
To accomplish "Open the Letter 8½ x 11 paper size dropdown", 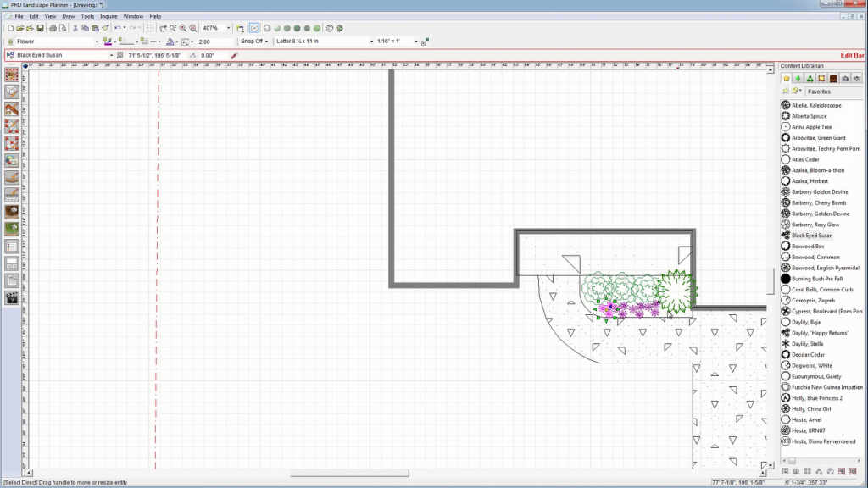I will (371, 41).
